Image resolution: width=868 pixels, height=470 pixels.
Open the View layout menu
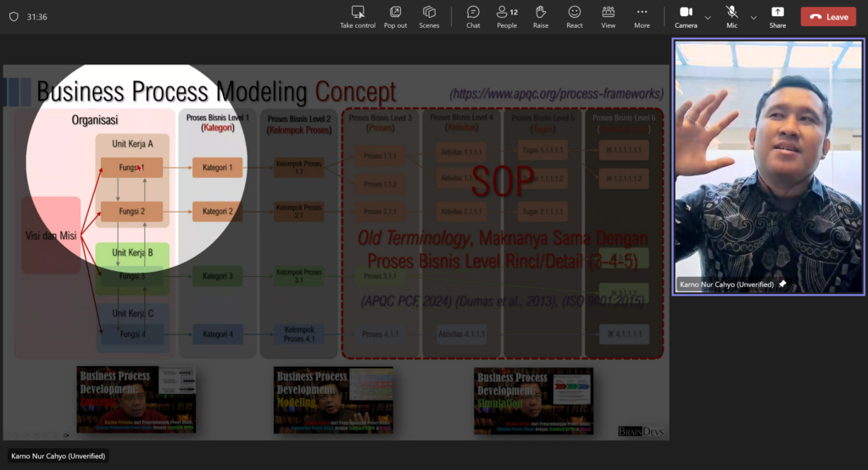609,16
